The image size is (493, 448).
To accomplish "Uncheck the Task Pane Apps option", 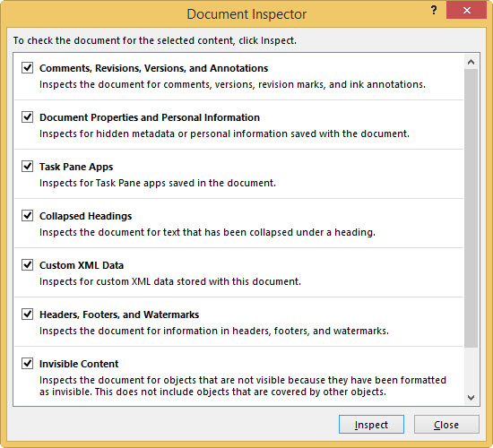I will point(28,167).
